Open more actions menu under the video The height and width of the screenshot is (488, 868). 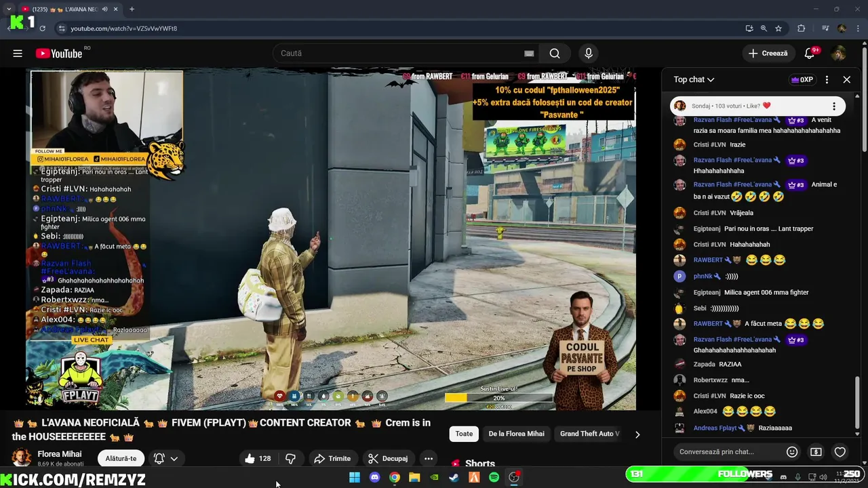pos(429,459)
